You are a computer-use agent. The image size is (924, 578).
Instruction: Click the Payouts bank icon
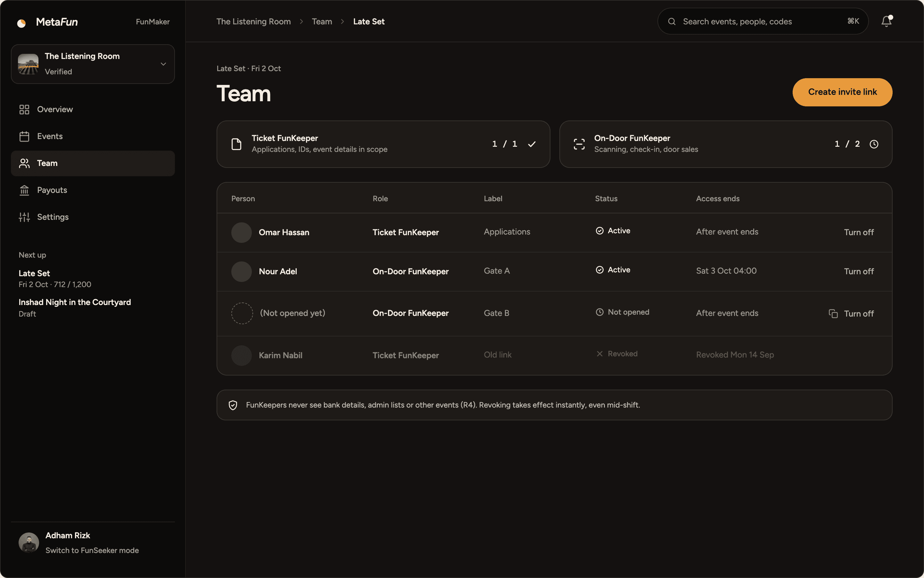point(24,190)
